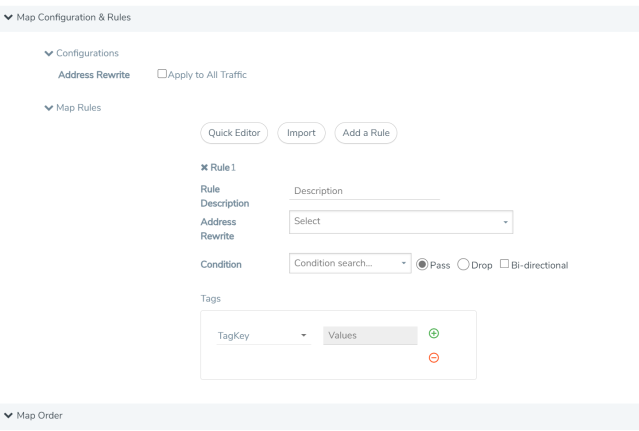Image resolution: width=639 pixels, height=431 pixels.
Task: Click the green plus icon to add tag
Action: pyautogui.click(x=434, y=334)
